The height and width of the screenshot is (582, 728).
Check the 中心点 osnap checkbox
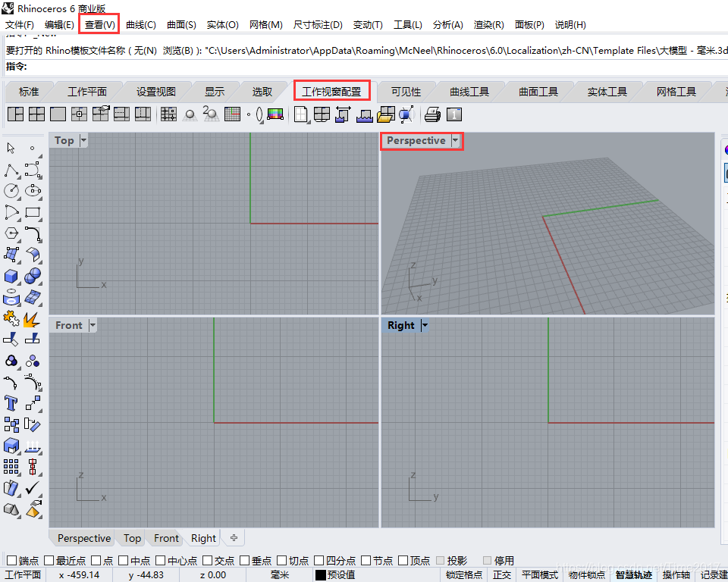pos(160,560)
